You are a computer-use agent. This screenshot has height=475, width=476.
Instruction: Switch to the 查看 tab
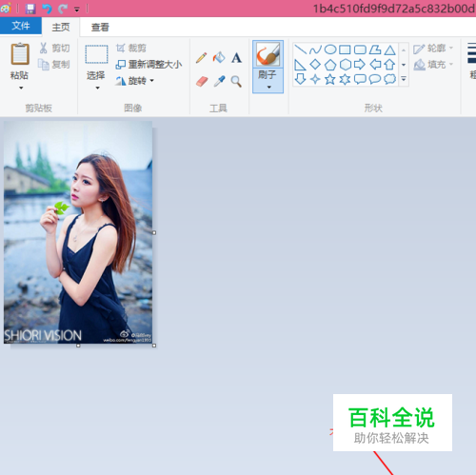[100, 28]
